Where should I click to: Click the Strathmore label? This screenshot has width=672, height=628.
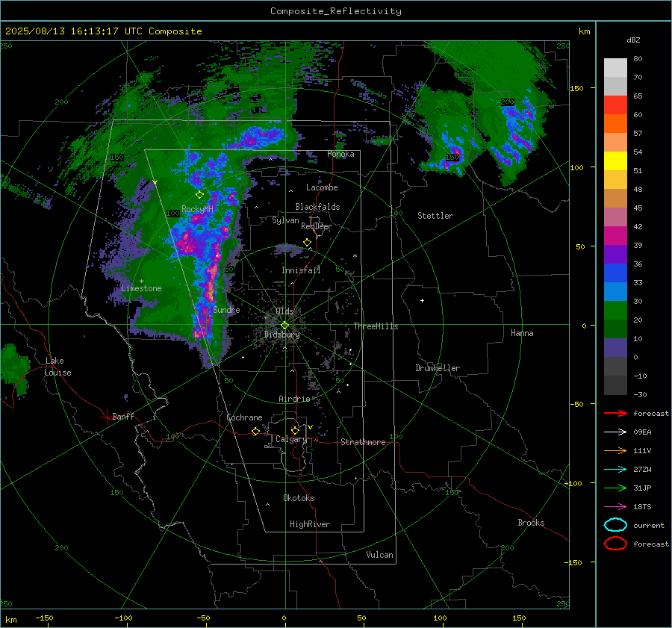point(363,442)
